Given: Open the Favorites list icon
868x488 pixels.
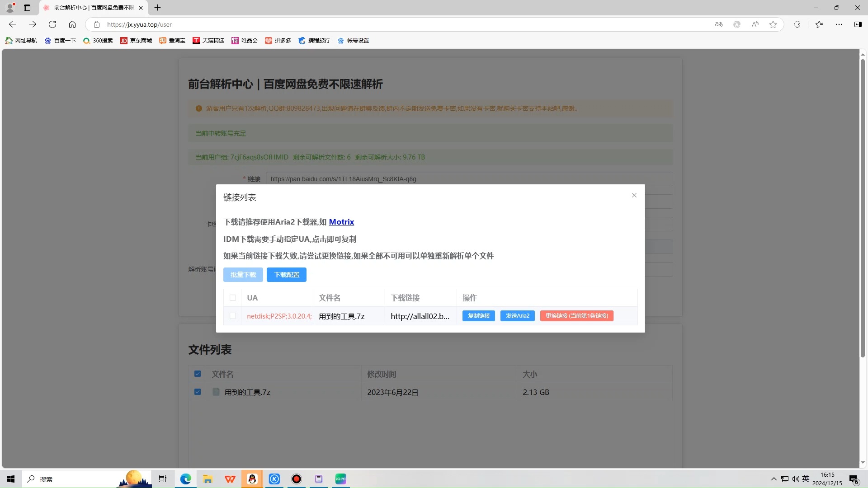Looking at the screenshot, I should pyautogui.click(x=819, y=24).
